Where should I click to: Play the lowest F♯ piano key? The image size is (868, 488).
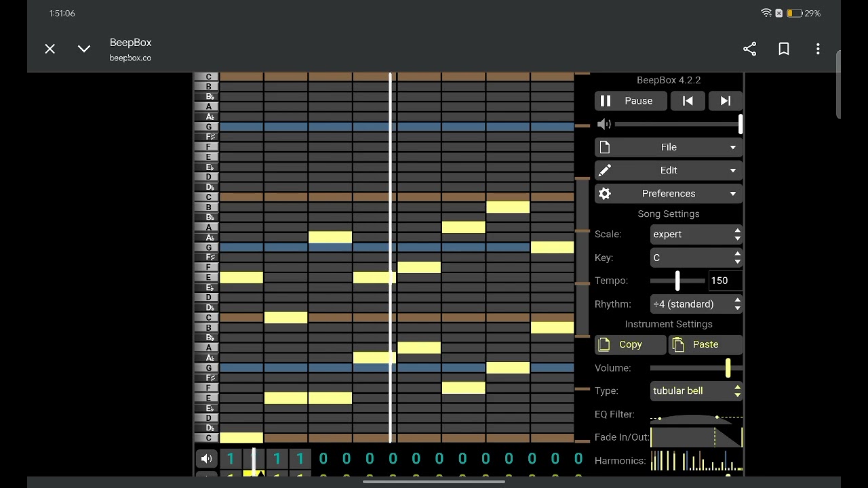coord(206,378)
